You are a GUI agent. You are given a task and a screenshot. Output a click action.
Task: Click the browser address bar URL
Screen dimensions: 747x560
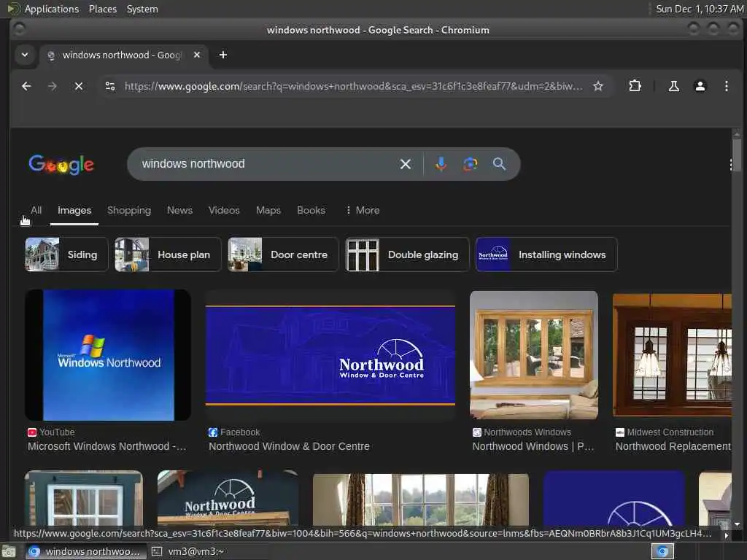tap(353, 86)
